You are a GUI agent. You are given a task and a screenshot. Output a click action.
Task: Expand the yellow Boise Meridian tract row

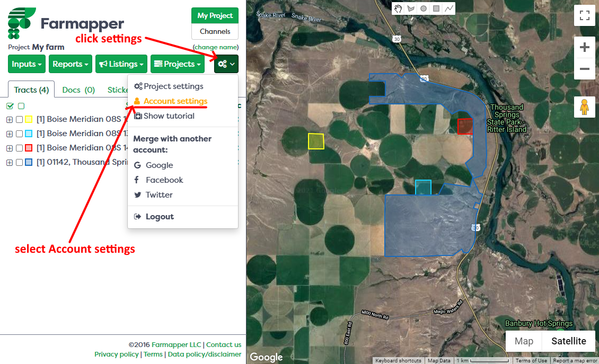[10, 120]
